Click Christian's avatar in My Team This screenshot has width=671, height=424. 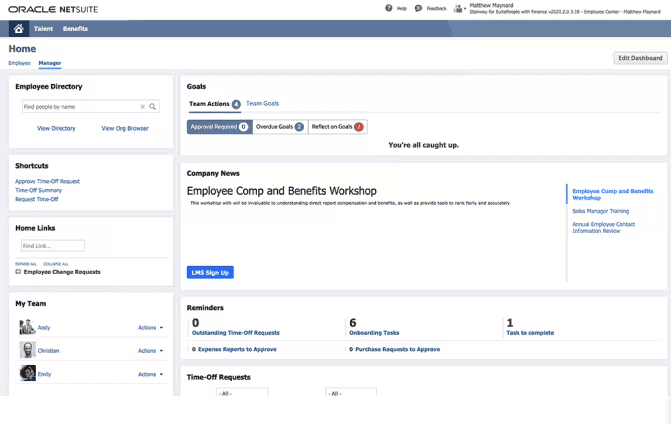click(27, 351)
